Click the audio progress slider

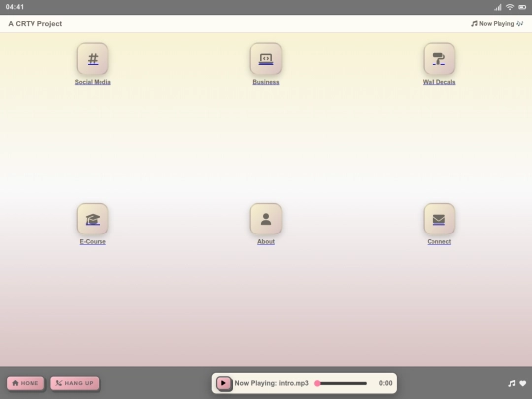341,383
